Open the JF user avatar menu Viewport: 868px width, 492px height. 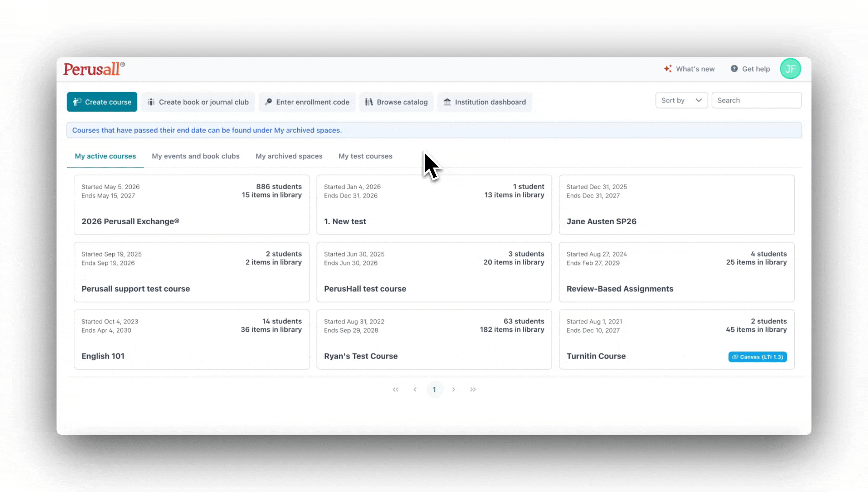pos(790,69)
